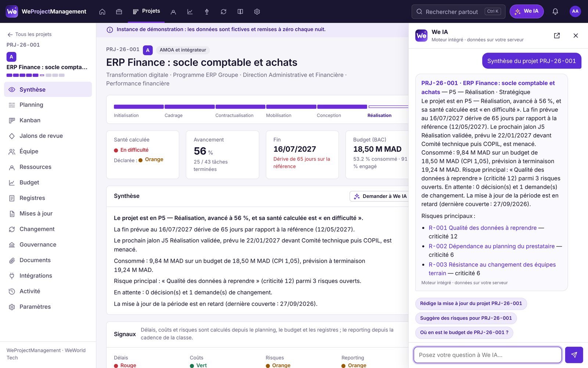This screenshot has height=368, width=588.
Task: Go to Jalons de revue
Action: [48, 136]
